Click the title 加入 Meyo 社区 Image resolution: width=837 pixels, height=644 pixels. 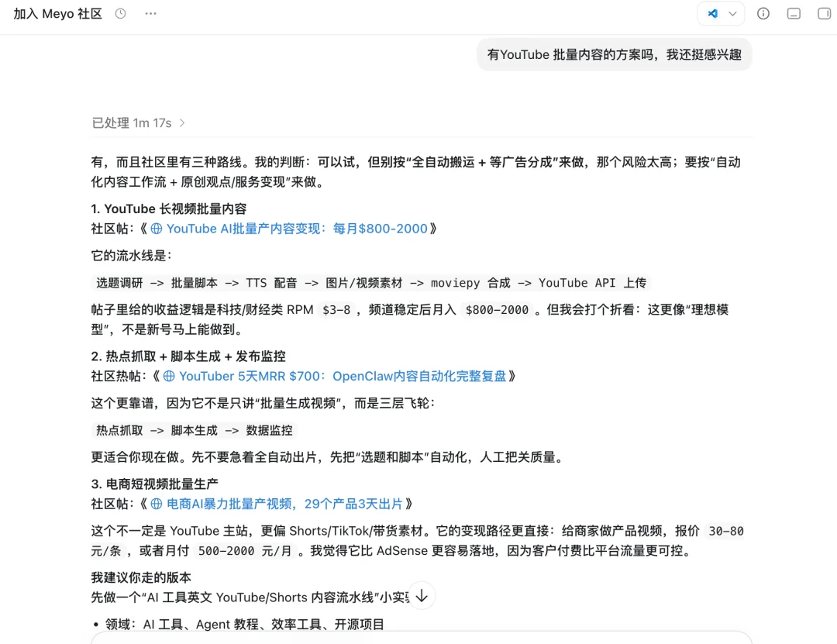tap(57, 14)
